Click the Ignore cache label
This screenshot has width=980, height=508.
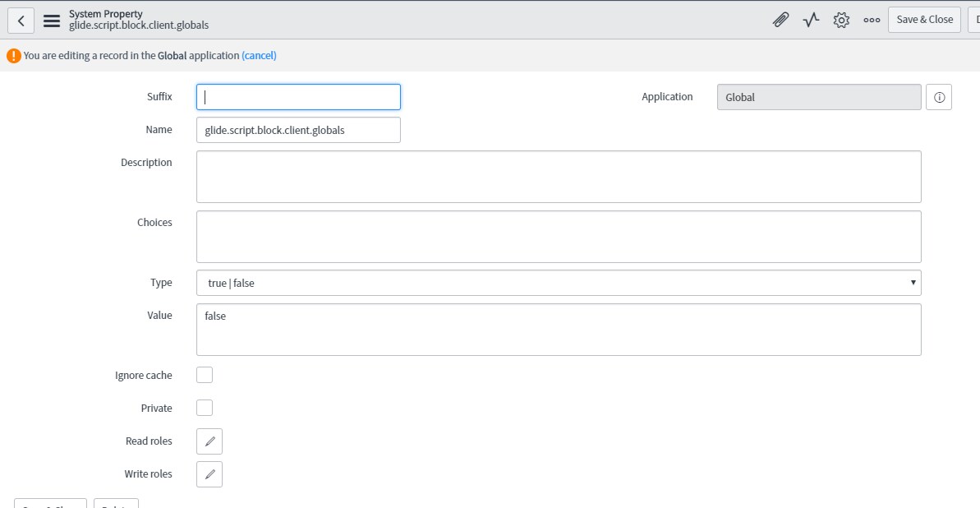(144, 376)
